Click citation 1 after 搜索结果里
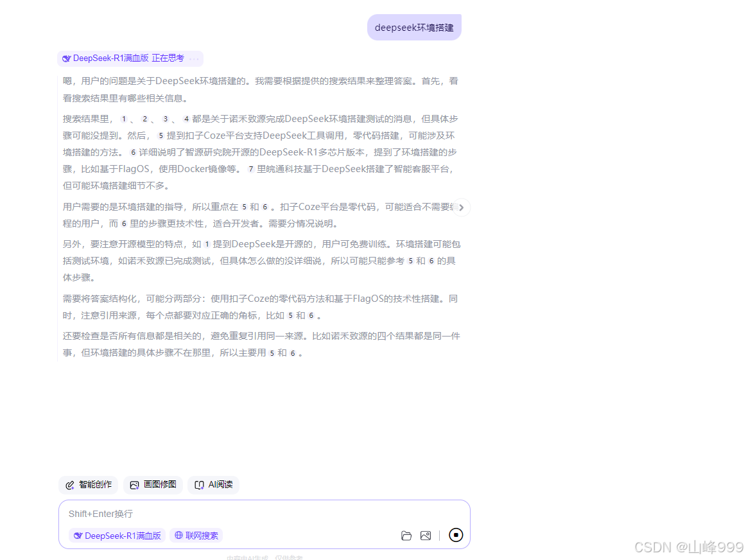 (124, 119)
